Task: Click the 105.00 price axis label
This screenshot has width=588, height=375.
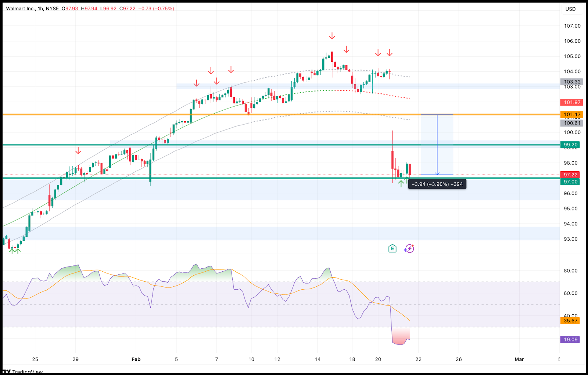Action: [572, 56]
